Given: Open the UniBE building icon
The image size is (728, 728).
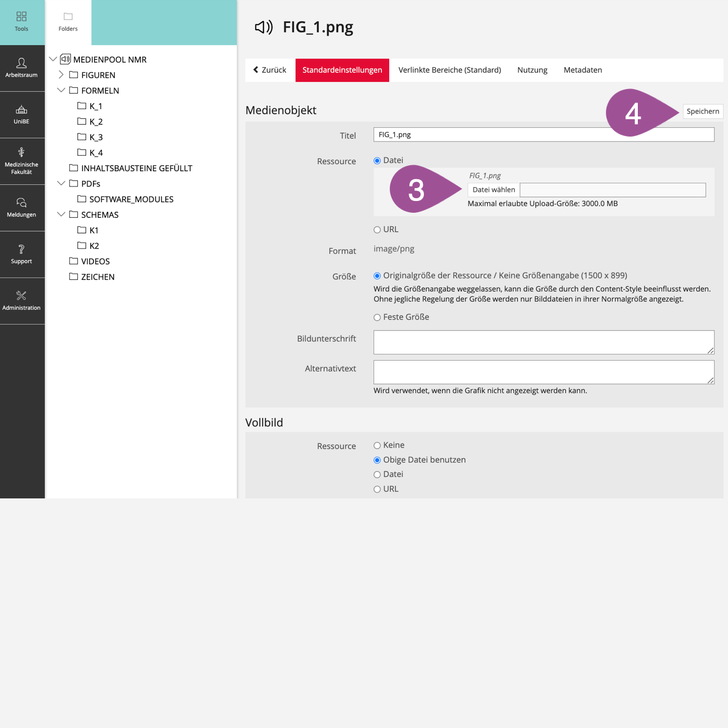Looking at the screenshot, I should [x=21, y=110].
